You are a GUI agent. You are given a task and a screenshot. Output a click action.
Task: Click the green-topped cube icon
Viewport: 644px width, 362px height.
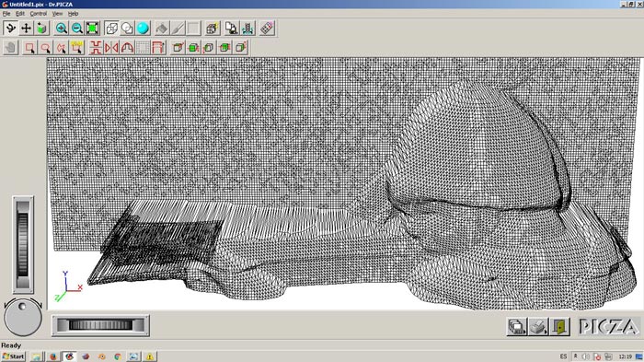click(224, 47)
